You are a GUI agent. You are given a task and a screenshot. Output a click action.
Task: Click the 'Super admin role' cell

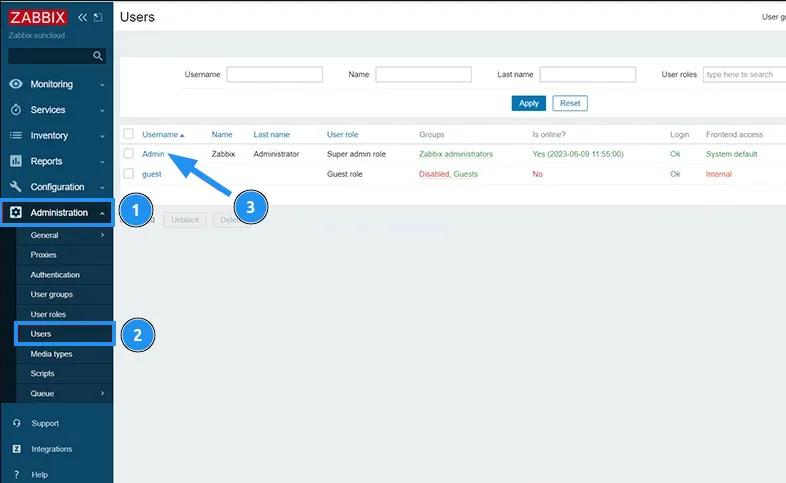[x=356, y=154]
